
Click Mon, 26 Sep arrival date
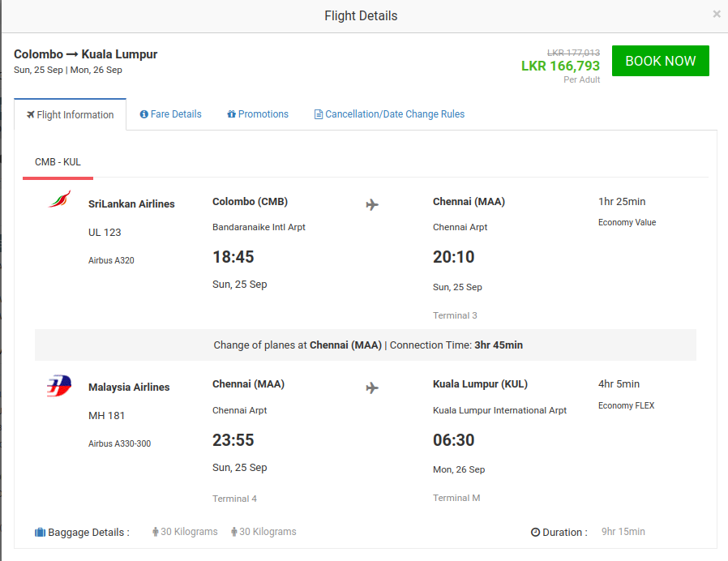(459, 469)
